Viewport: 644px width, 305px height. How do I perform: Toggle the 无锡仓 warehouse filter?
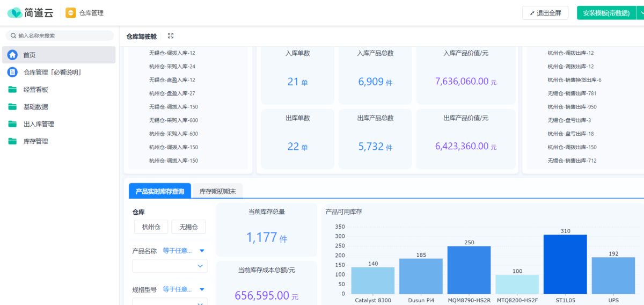point(188,227)
